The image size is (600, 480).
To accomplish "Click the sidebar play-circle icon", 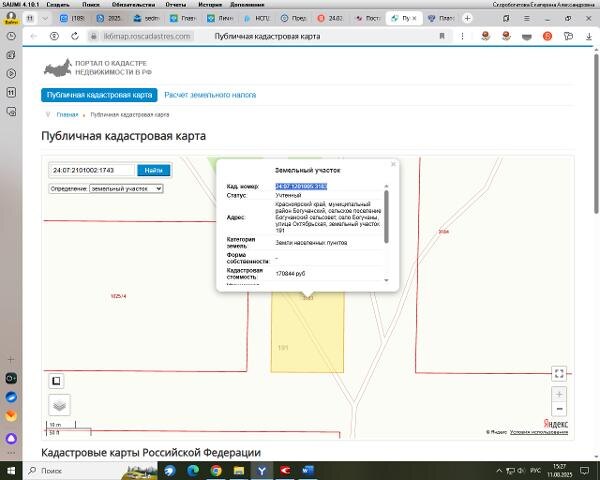I will pos(11,73).
